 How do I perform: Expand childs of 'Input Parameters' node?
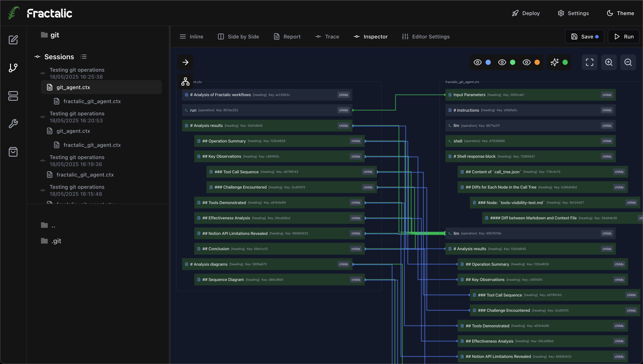click(x=607, y=95)
